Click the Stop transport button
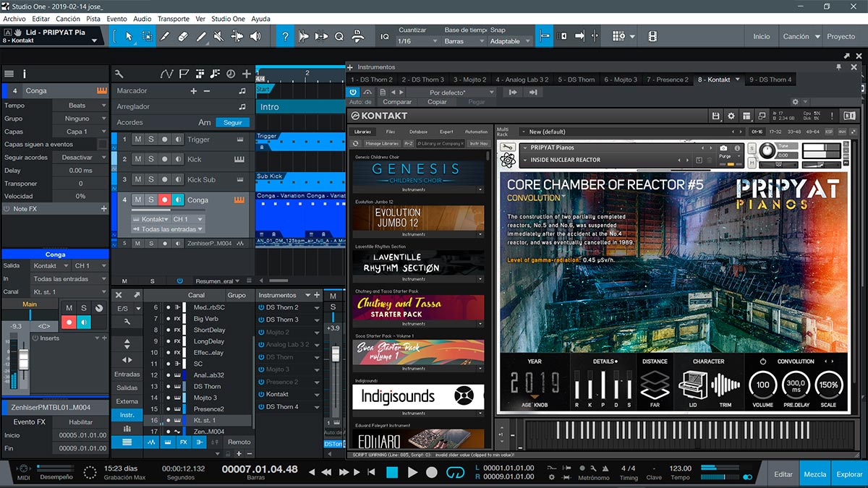The image size is (868, 488). [x=392, y=472]
